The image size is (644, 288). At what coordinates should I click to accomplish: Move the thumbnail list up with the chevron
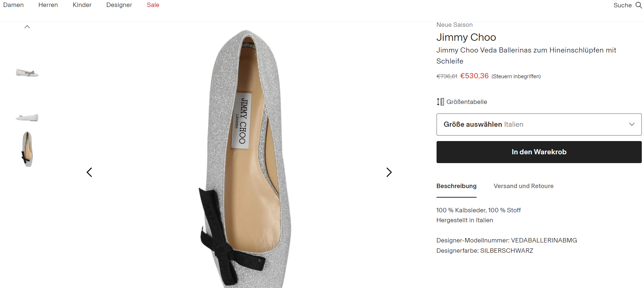(27, 27)
